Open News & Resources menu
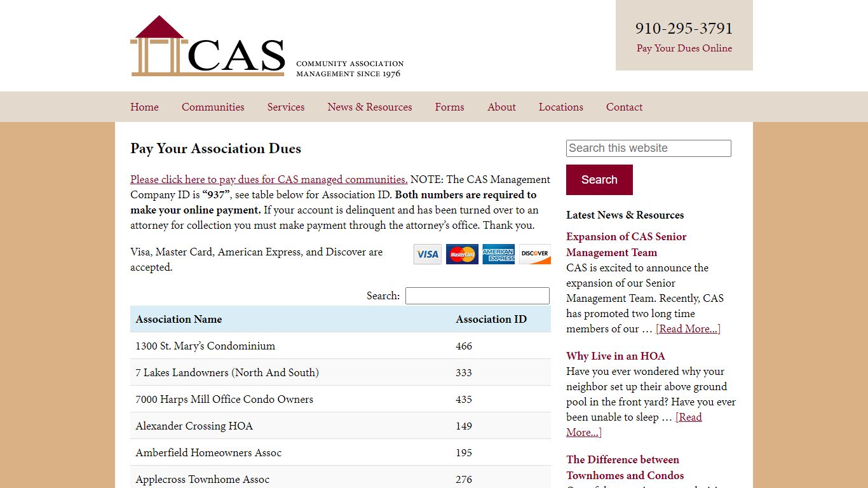 370,107
